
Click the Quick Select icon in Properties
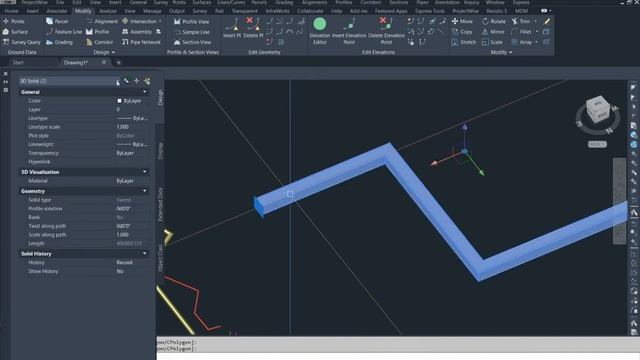(x=147, y=81)
